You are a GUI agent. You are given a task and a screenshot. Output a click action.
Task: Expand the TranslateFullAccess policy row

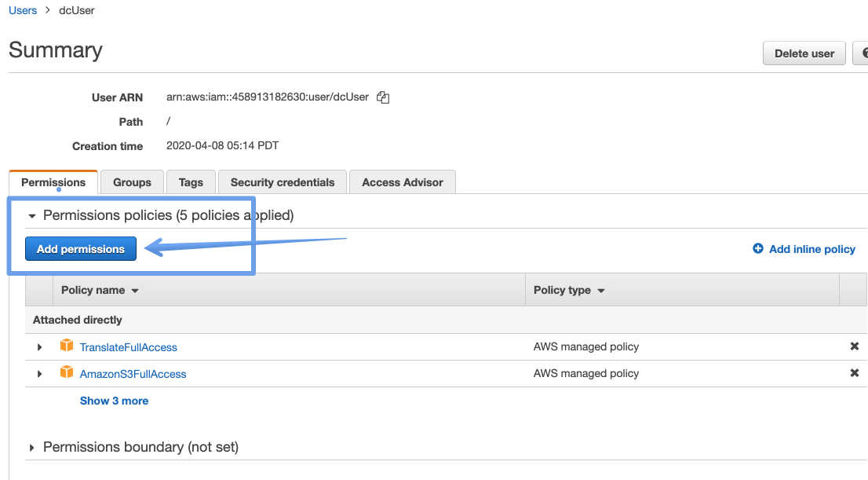click(x=39, y=347)
